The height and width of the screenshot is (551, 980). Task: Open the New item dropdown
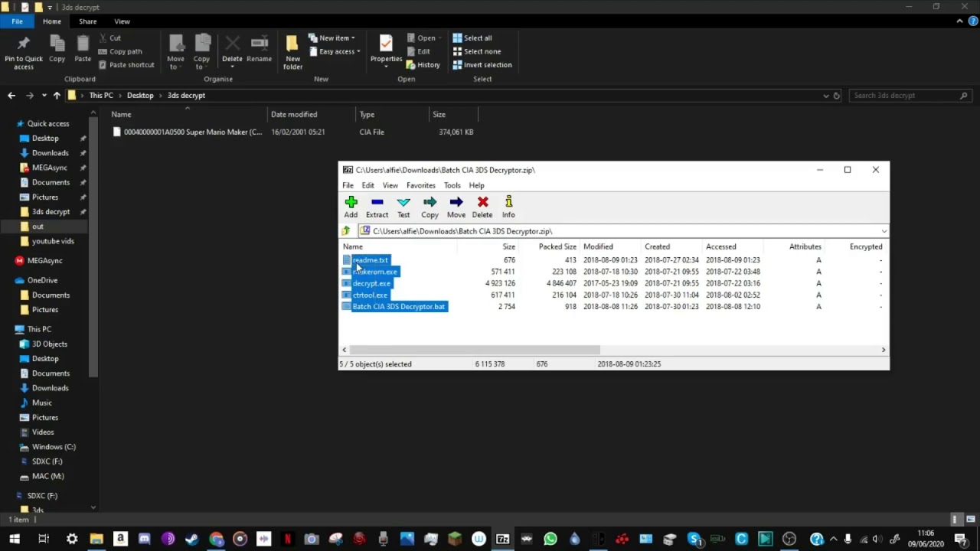332,37
